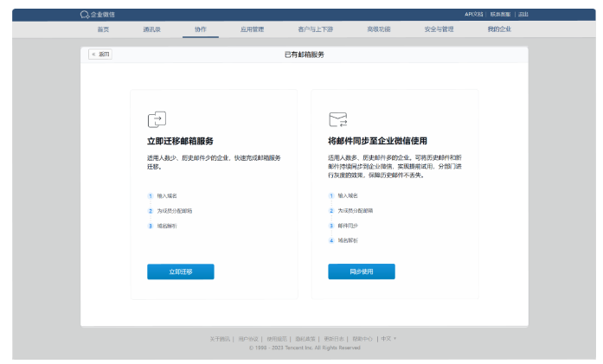Open the 首页 tab
The height and width of the screenshot is (364, 603).
pos(103,29)
